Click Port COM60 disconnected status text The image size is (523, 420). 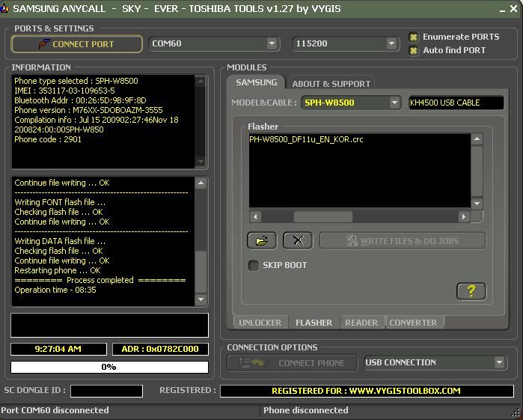coord(55,410)
